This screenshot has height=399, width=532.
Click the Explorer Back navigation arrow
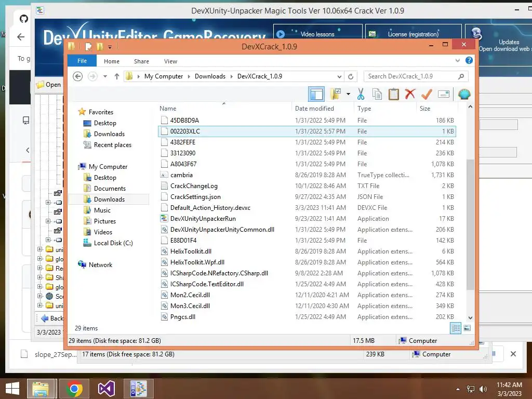78,76
